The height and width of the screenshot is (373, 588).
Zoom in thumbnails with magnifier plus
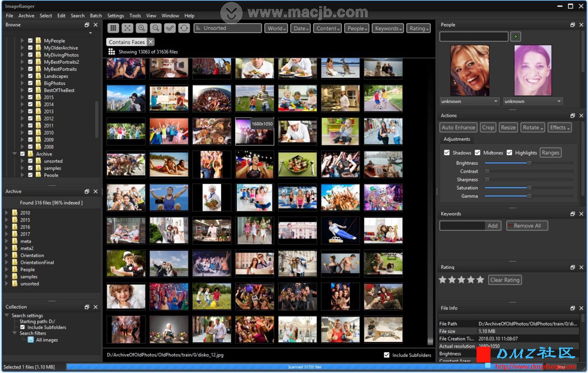141,28
